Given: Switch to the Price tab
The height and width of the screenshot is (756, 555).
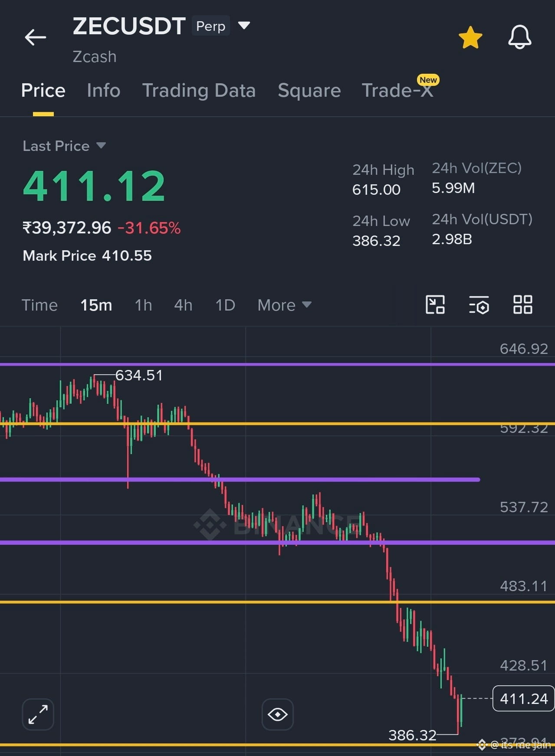Looking at the screenshot, I should coord(43,91).
